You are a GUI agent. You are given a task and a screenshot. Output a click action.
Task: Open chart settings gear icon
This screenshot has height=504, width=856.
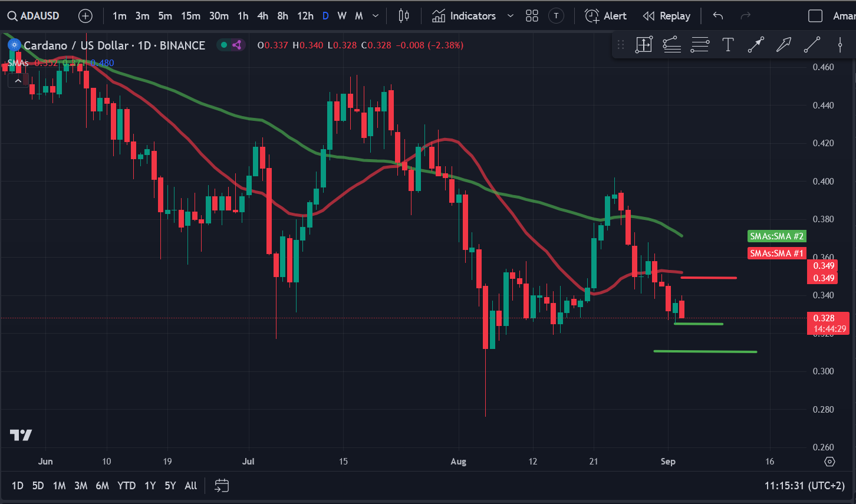829,462
